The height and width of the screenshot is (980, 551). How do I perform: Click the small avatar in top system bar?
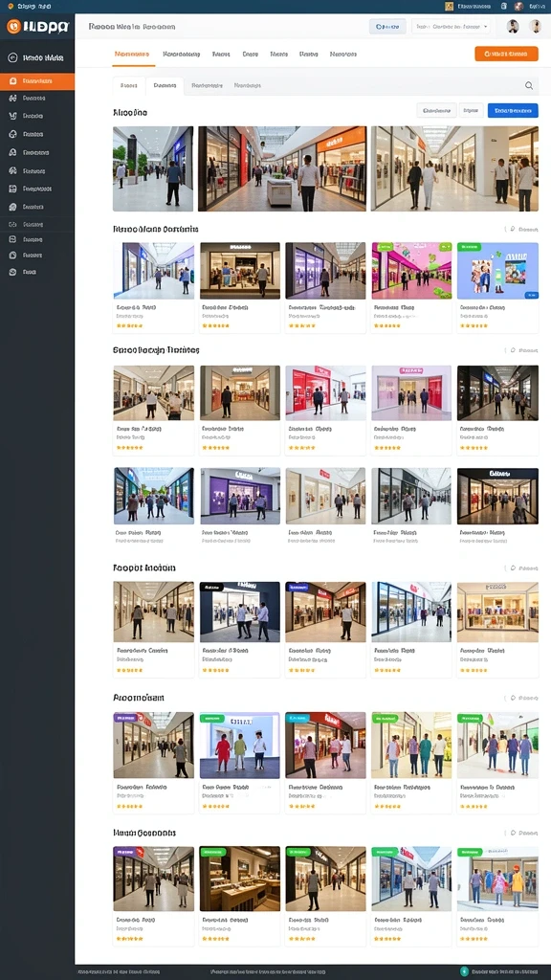(518, 6)
